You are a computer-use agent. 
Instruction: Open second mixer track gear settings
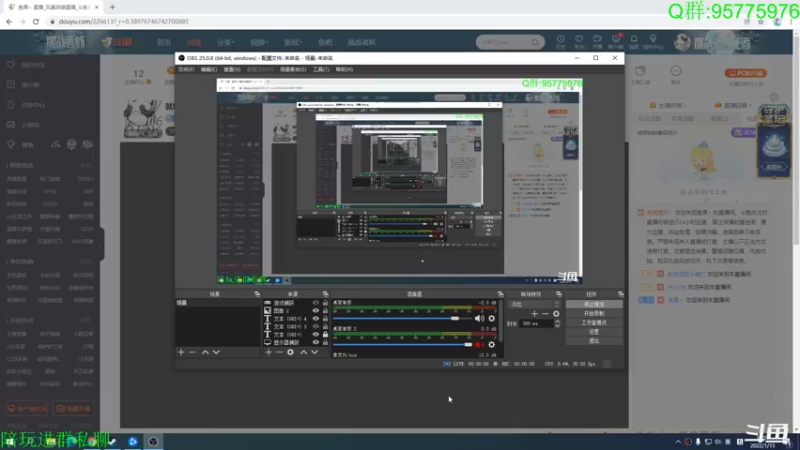click(491, 344)
